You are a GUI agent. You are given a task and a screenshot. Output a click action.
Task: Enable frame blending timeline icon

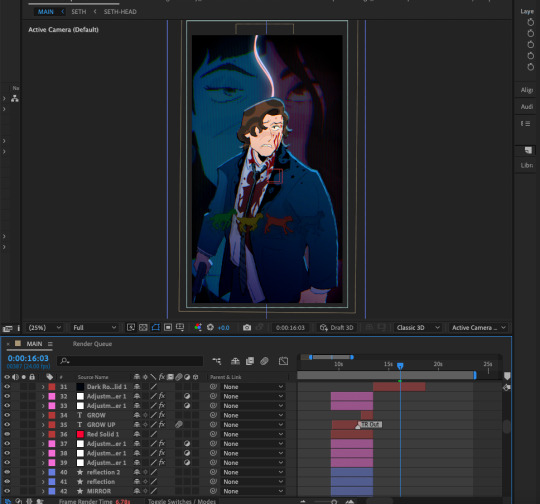coord(250,361)
